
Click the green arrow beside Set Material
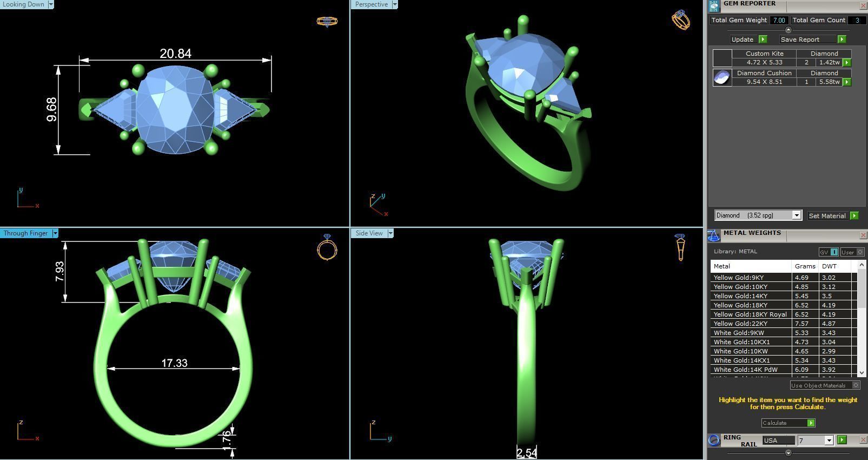(854, 215)
